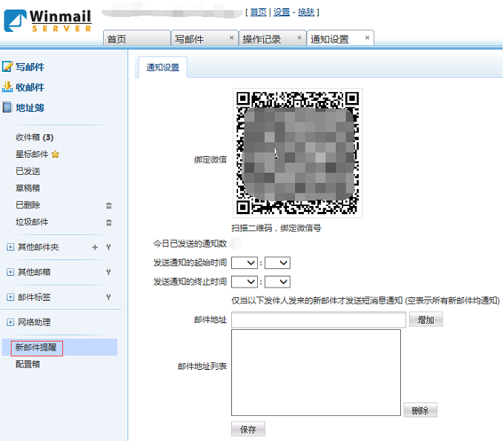Switch to the 首页 tab

coord(136,39)
